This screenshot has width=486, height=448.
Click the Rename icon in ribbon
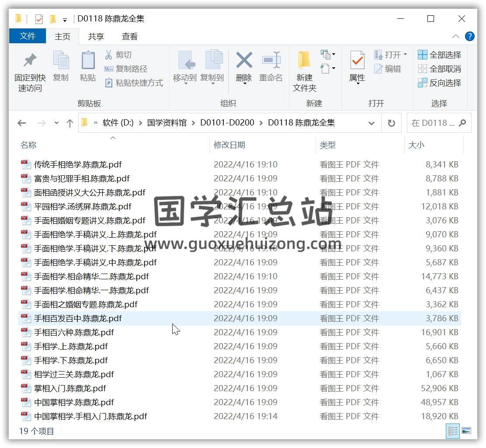pos(271,60)
